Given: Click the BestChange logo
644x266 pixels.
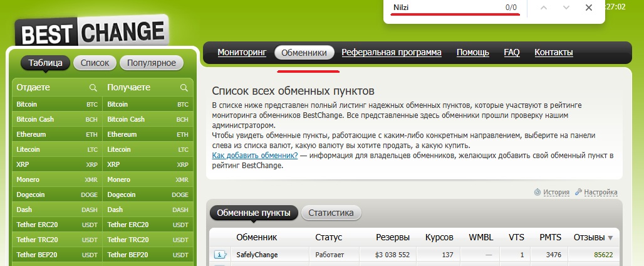Looking at the screenshot, I should click(92, 31).
